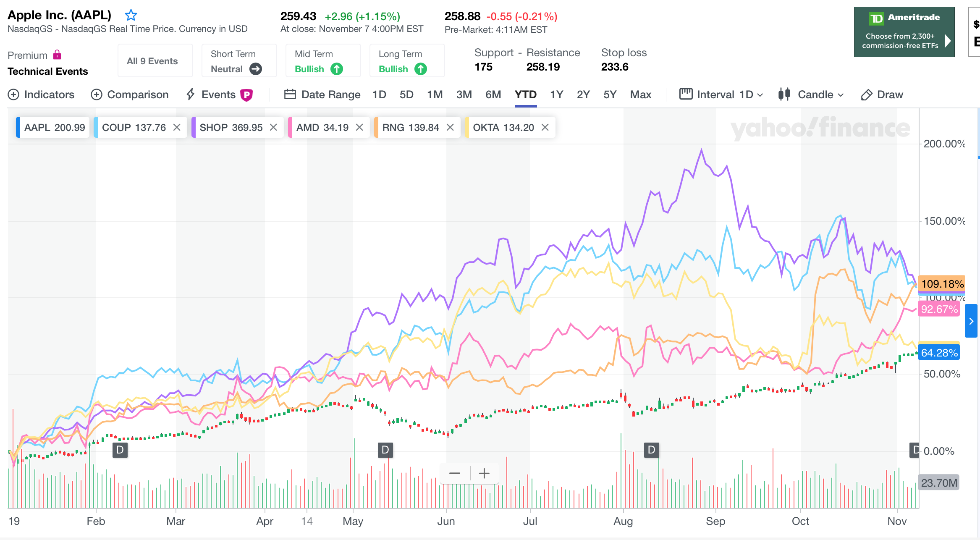This screenshot has height=540, width=980.
Task: Click the All 9 Events button
Action: coord(152,61)
